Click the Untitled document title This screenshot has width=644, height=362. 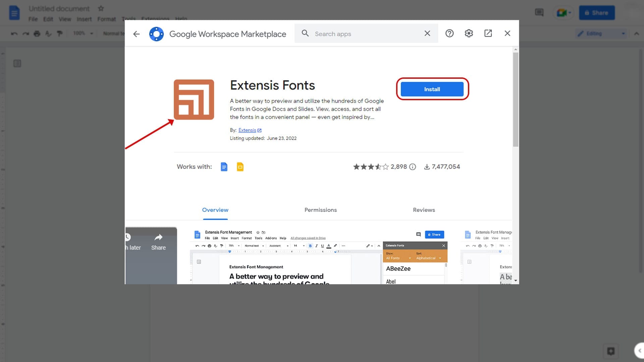(x=59, y=8)
